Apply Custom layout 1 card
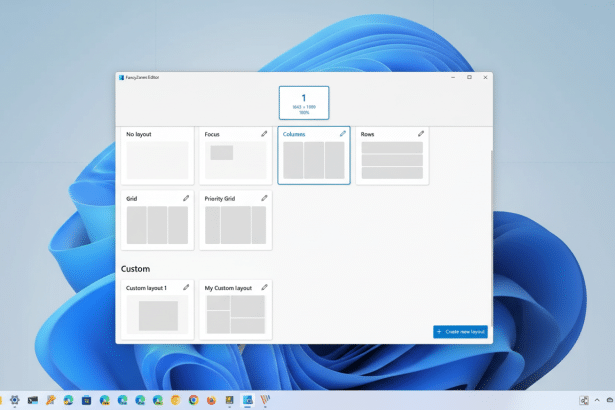 coord(157,310)
